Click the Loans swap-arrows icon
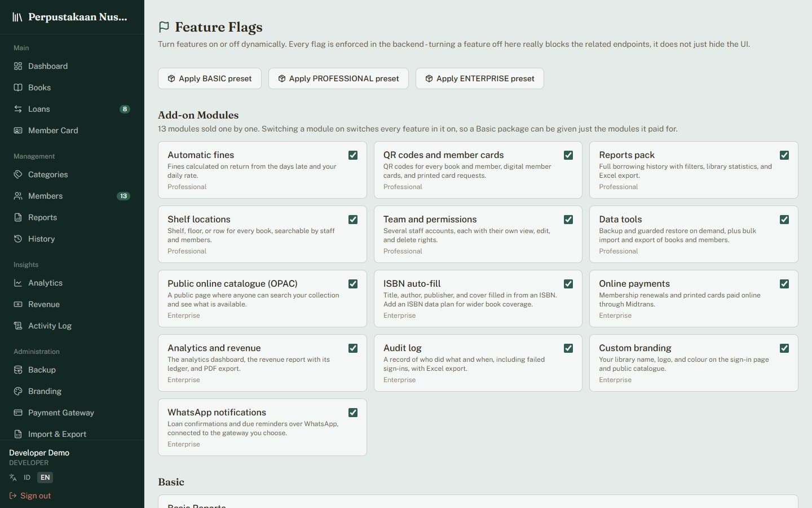812x508 pixels. (18, 109)
